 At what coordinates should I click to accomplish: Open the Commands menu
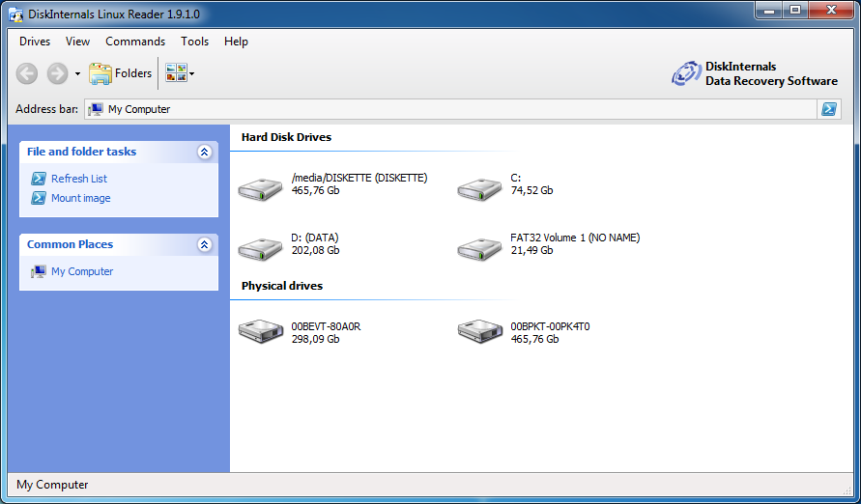click(135, 42)
